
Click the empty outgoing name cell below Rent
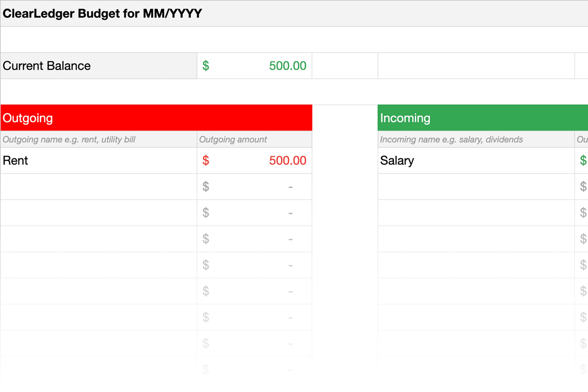[98, 187]
